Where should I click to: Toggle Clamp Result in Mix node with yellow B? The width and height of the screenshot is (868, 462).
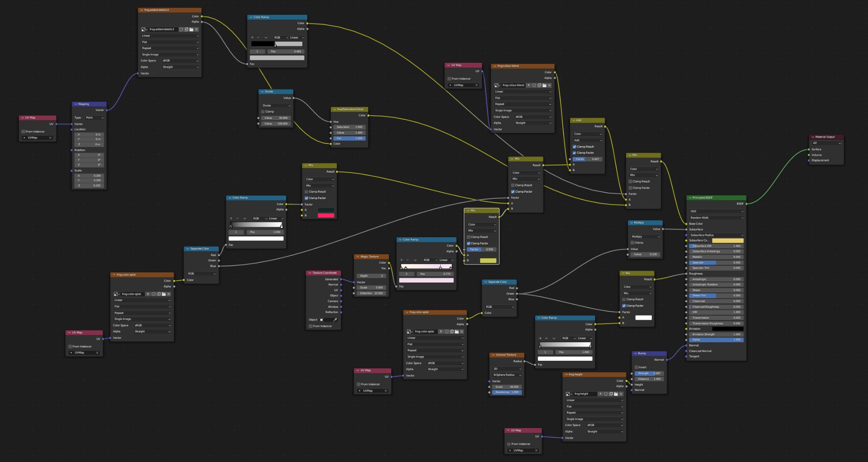(469, 237)
